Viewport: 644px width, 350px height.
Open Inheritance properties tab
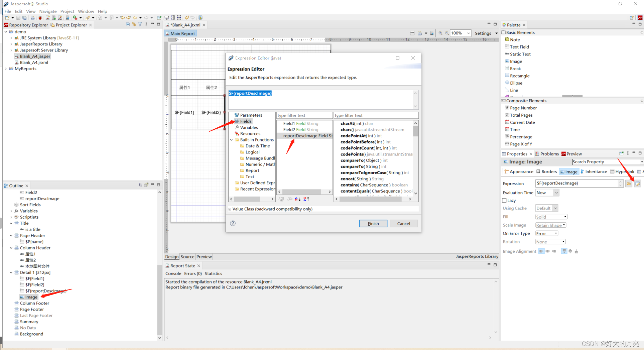tap(594, 171)
